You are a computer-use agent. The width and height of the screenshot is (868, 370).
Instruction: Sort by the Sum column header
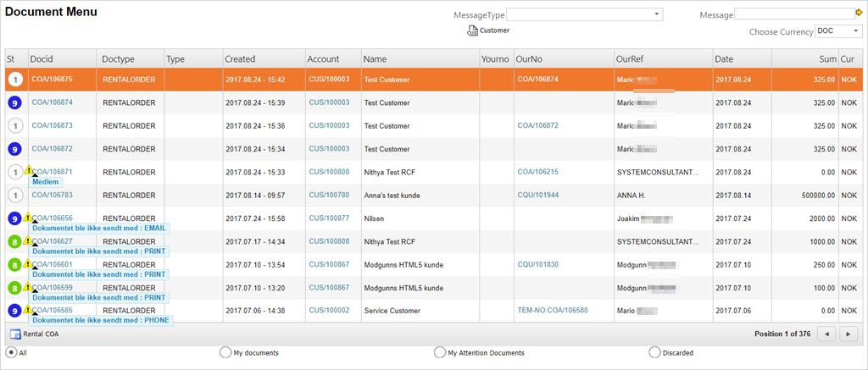click(827, 59)
